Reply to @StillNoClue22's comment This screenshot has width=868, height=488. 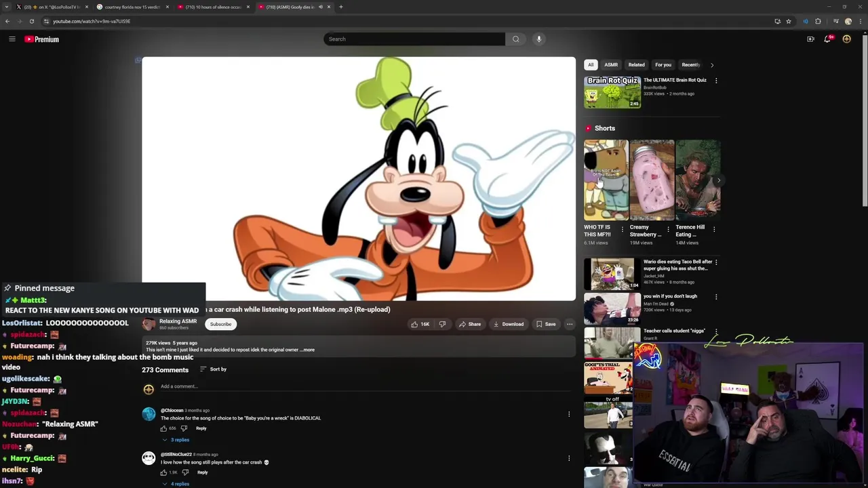(x=202, y=472)
